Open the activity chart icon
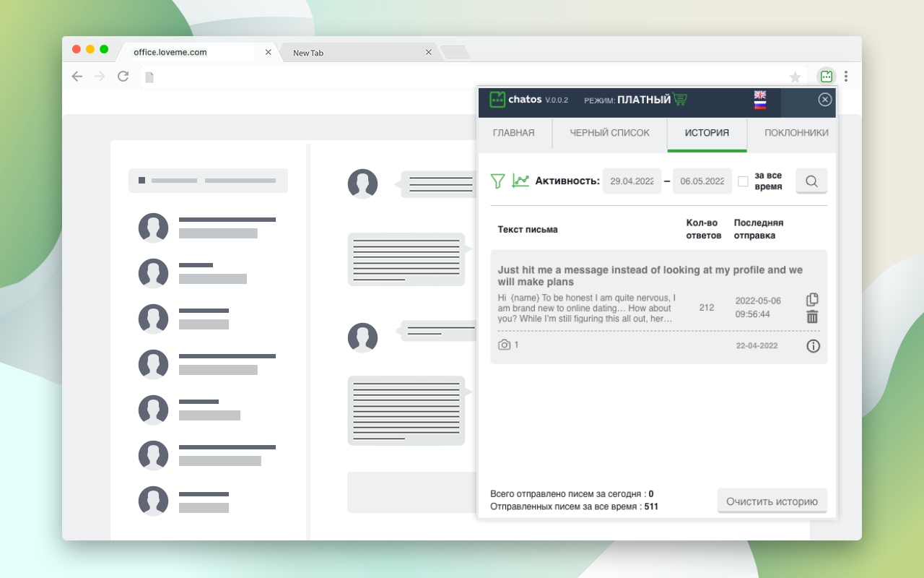The image size is (924, 578). click(520, 181)
